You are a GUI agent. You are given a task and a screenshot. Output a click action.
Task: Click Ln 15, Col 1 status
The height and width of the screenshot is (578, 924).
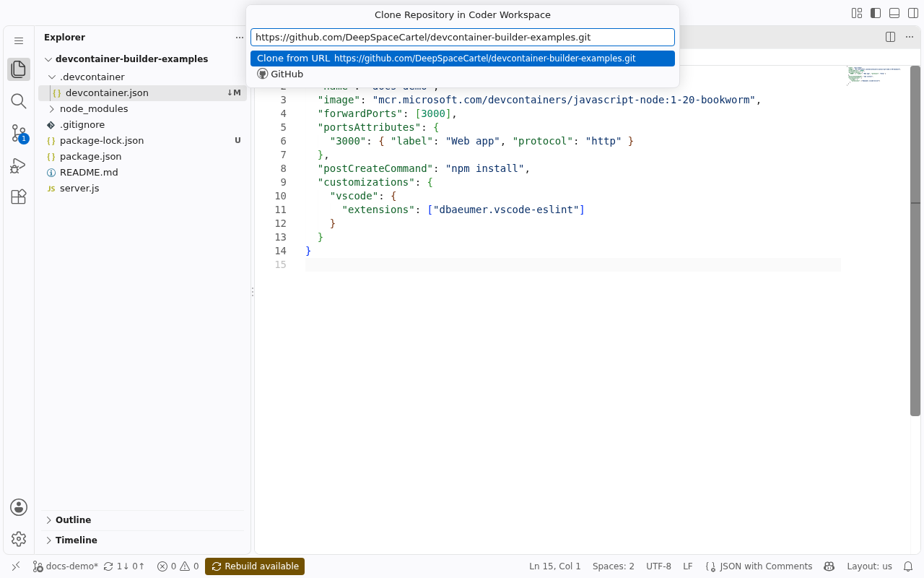point(555,566)
